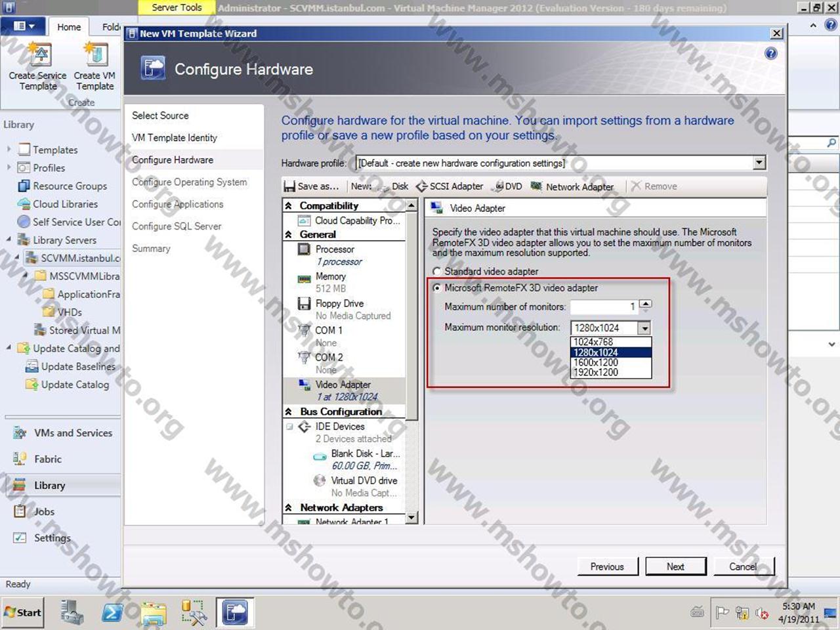Go to Configure SQL Server step

click(x=177, y=226)
